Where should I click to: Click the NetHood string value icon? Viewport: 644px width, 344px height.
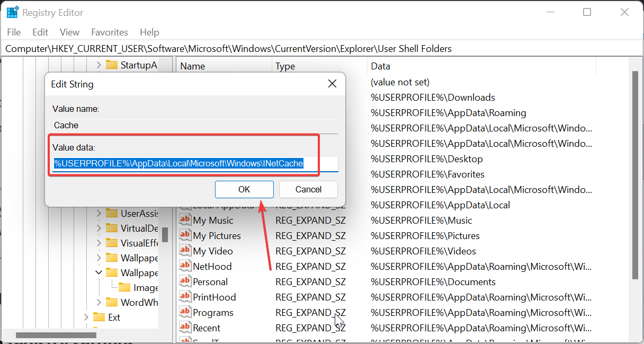[x=185, y=266]
